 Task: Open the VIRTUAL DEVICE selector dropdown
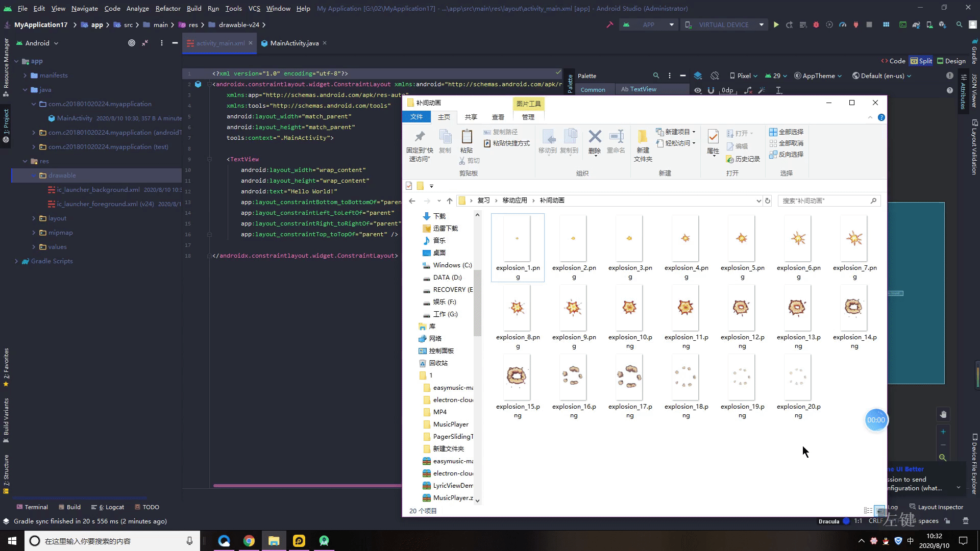724,24
